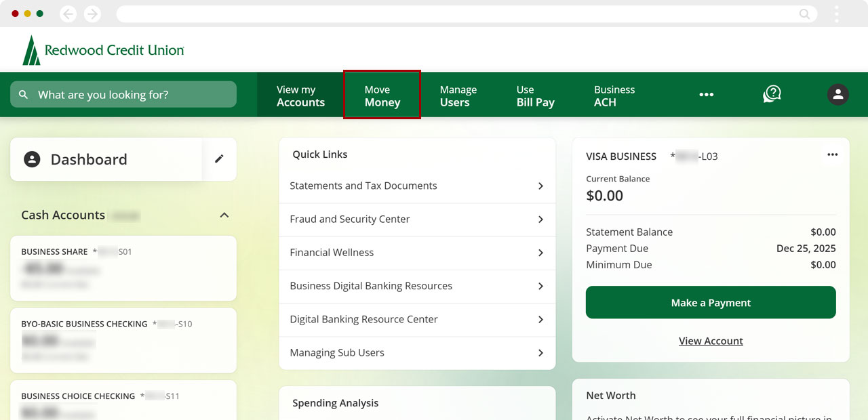Screen dimensions: 868x420
Task: Click chevron beside Business Digital Banking Resources
Action: point(540,286)
